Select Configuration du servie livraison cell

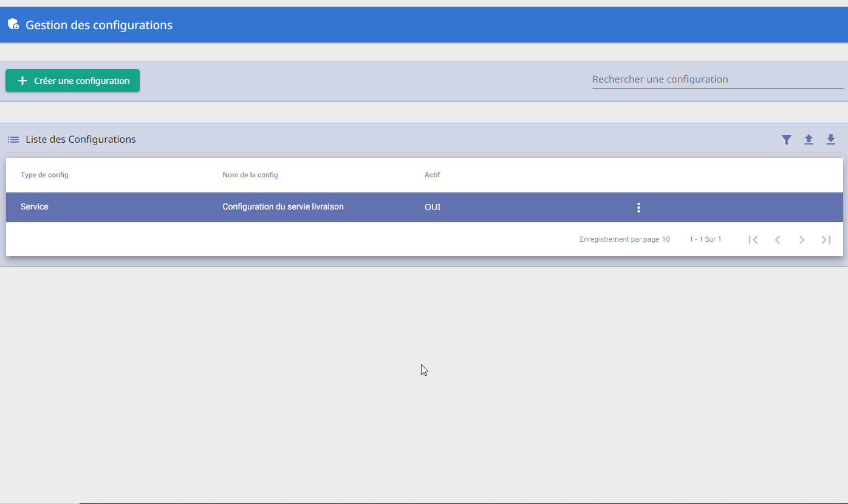tap(283, 207)
